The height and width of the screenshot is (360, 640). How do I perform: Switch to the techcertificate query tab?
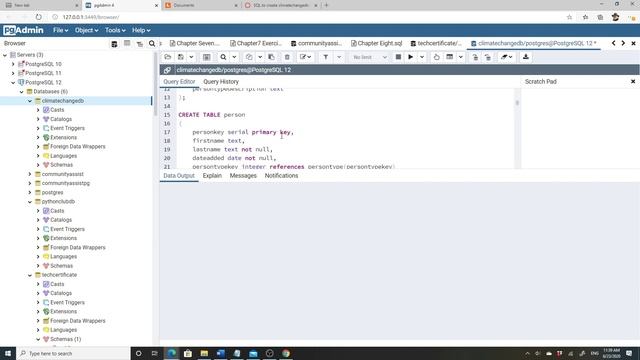(436, 43)
